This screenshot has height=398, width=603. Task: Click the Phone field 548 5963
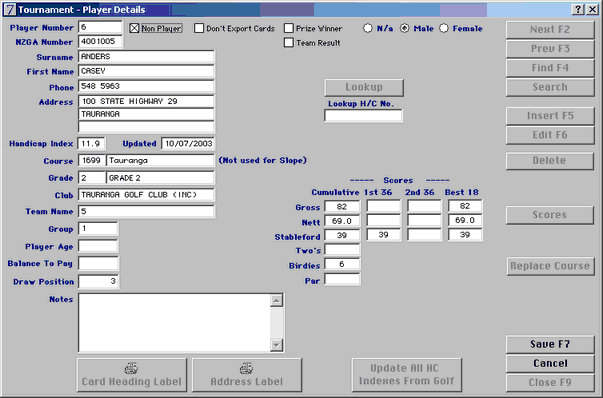tap(147, 86)
